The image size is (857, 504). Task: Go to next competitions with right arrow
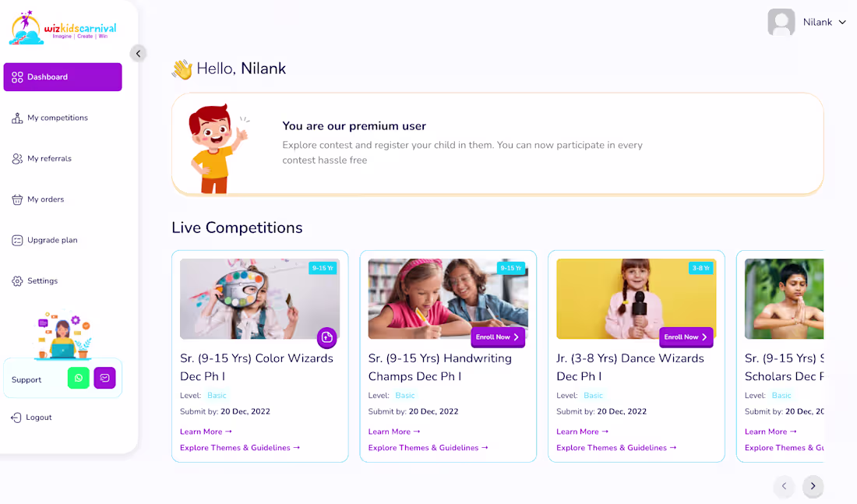coord(813,486)
